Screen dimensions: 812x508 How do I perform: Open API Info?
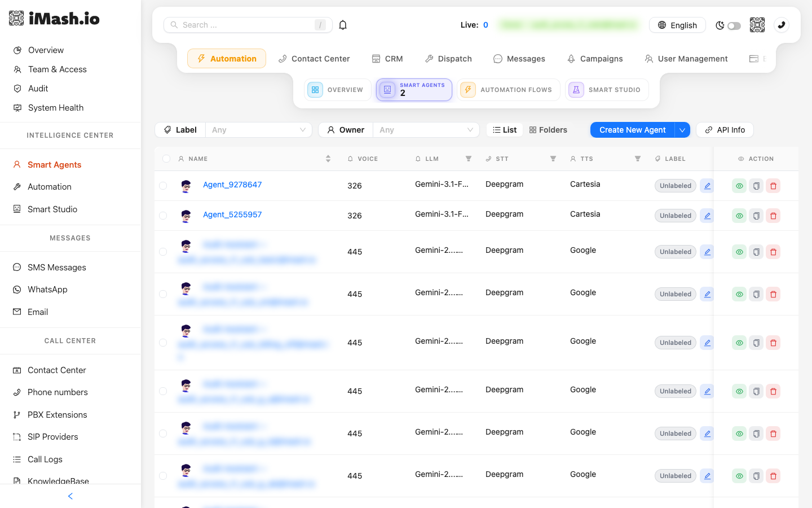pyautogui.click(x=725, y=130)
